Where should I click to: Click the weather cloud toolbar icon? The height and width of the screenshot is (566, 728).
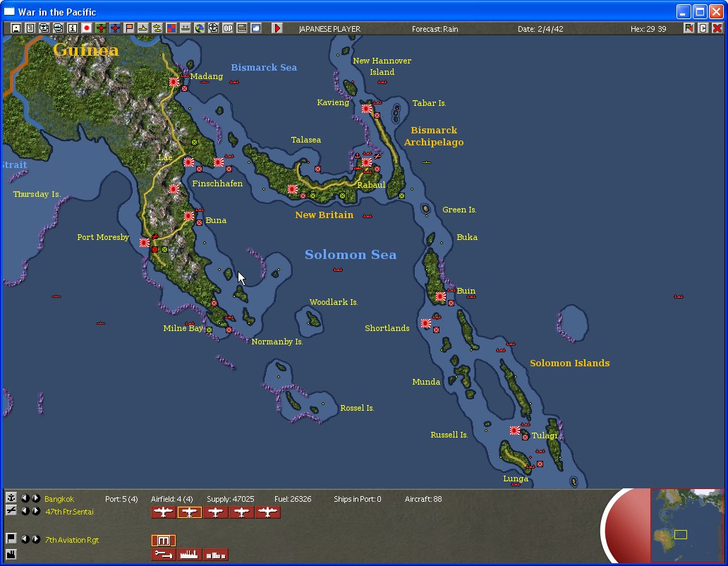coord(256,28)
